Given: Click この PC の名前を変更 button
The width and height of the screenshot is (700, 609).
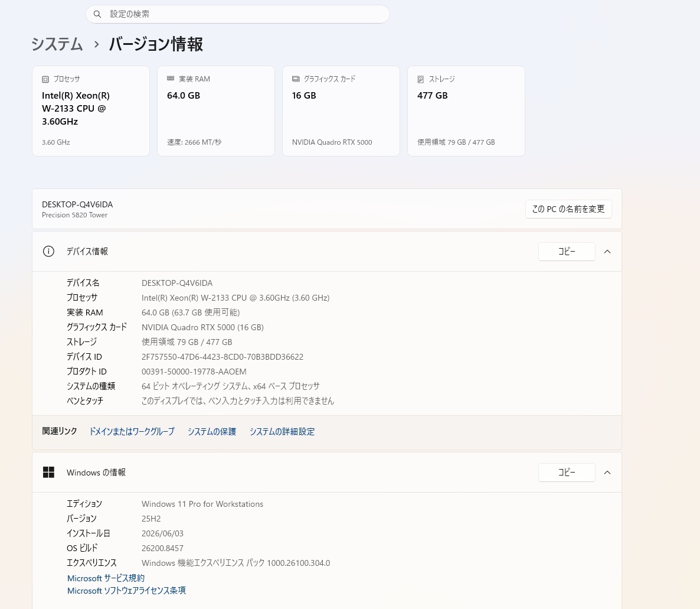Looking at the screenshot, I should point(568,209).
